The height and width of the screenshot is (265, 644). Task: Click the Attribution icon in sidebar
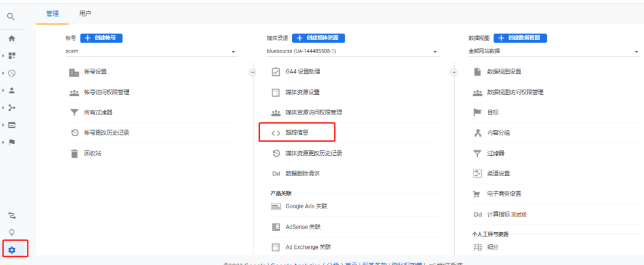(11, 215)
